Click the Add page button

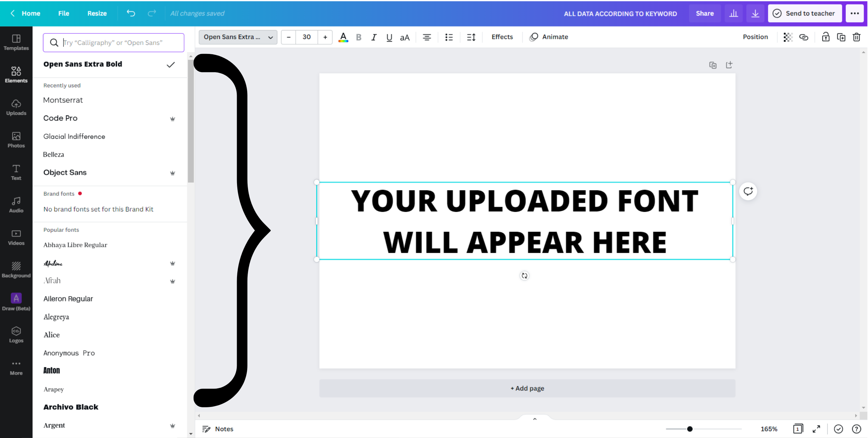click(527, 388)
